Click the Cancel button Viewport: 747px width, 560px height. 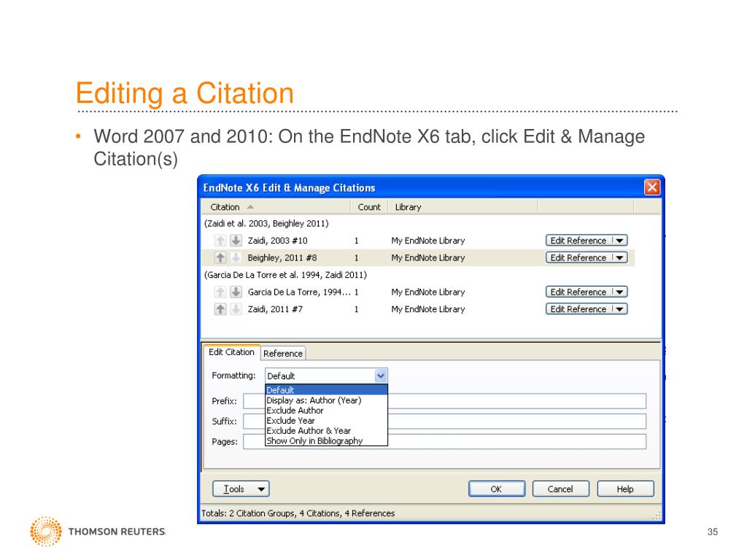[x=560, y=489]
